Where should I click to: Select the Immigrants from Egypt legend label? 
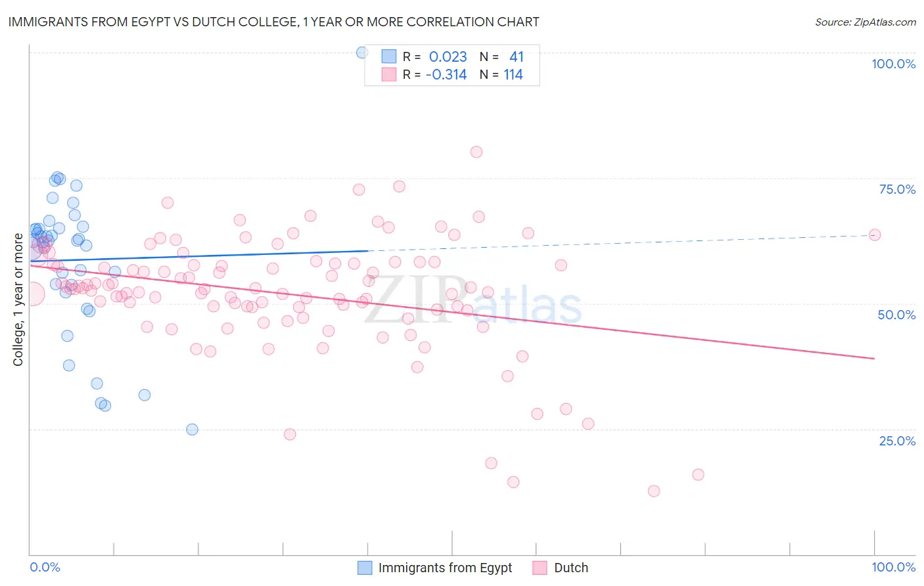click(x=445, y=568)
